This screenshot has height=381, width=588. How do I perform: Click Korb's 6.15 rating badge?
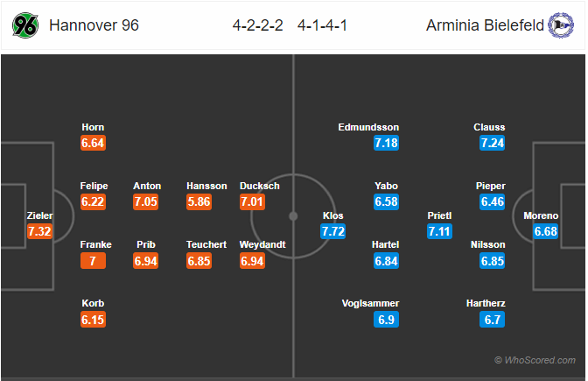93,320
